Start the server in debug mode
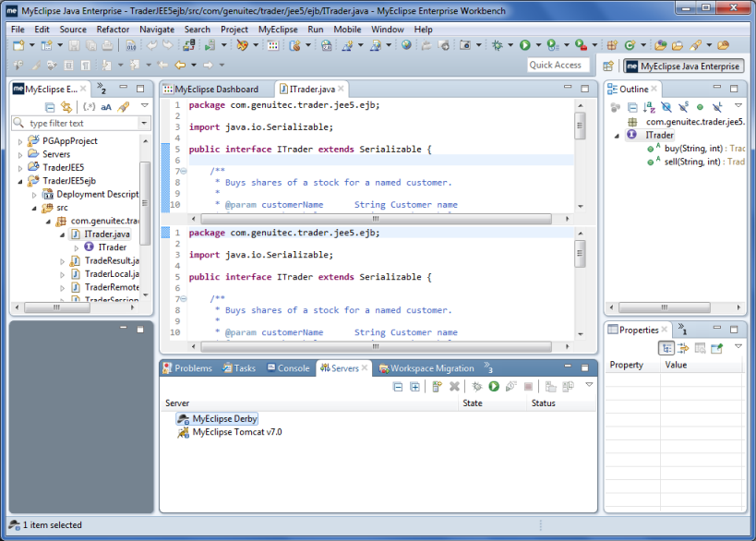Viewport: 756px width, 541px height. tap(475, 388)
